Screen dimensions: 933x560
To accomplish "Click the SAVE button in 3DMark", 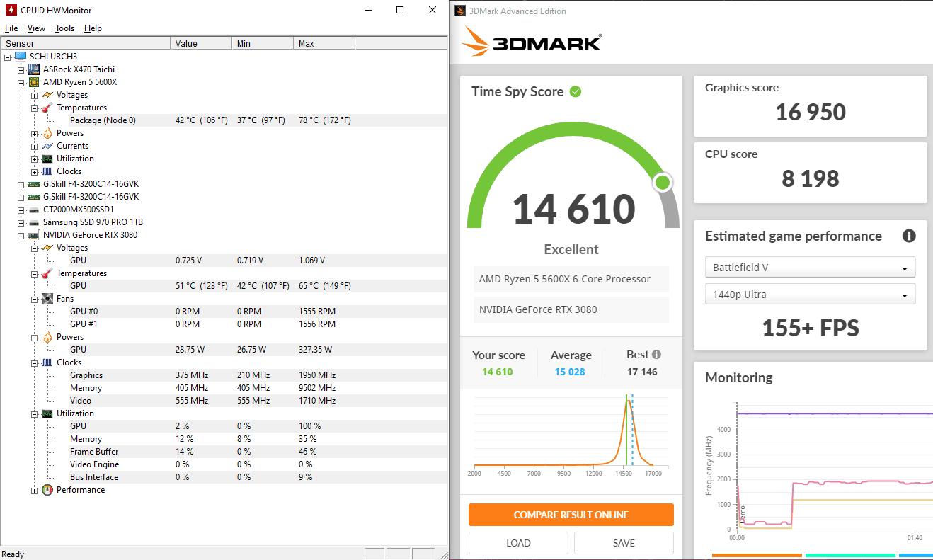I will tap(624, 543).
